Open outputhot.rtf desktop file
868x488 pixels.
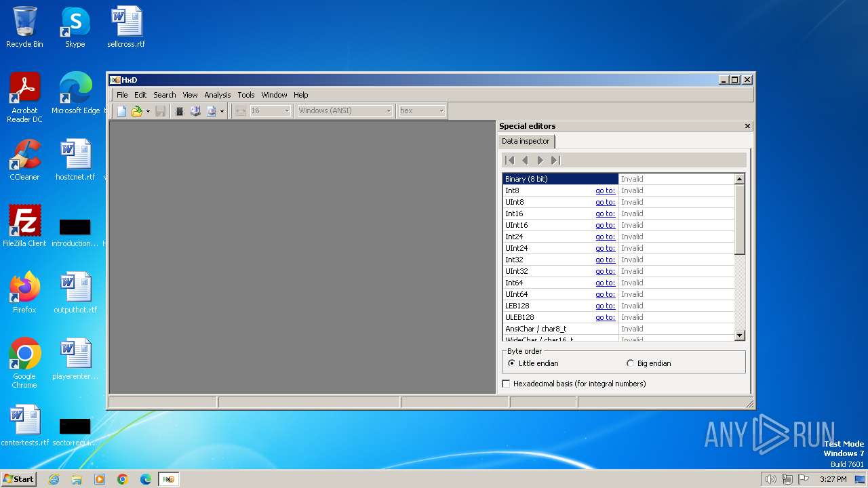point(75,293)
